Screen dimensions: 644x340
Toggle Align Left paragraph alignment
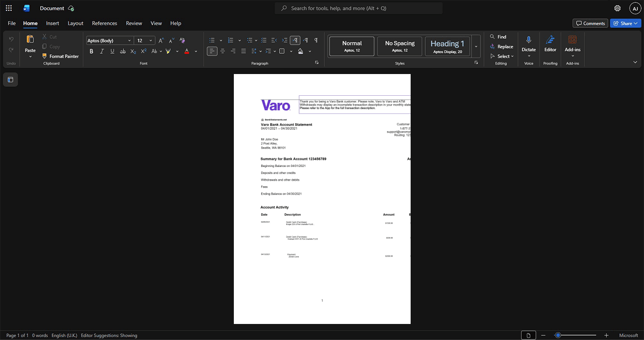(212, 51)
